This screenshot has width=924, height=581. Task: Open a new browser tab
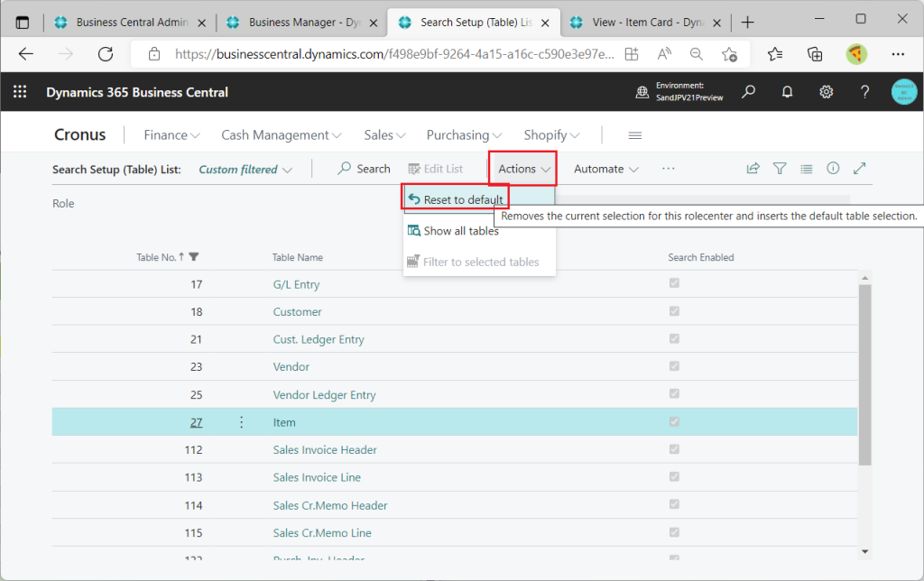[747, 23]
